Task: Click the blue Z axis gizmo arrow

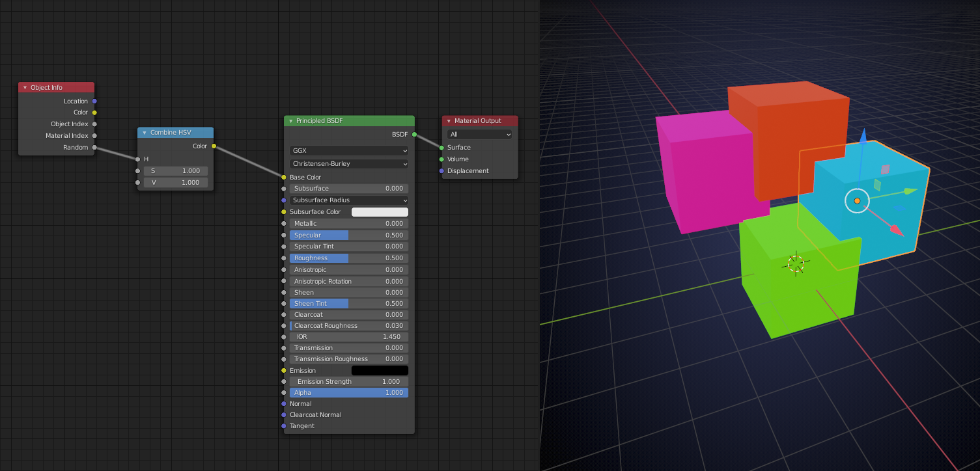Action: tap(863, 135)
